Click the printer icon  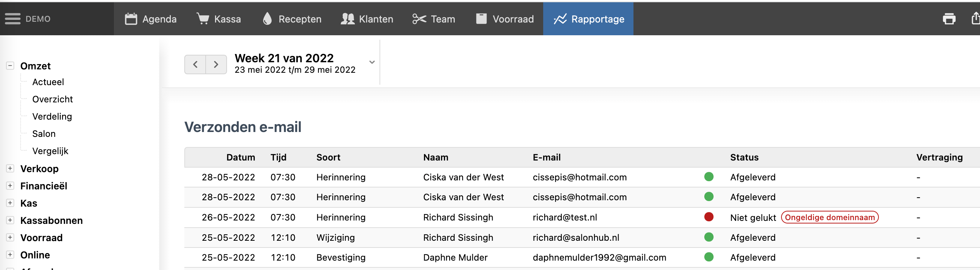tap(949, 19)
